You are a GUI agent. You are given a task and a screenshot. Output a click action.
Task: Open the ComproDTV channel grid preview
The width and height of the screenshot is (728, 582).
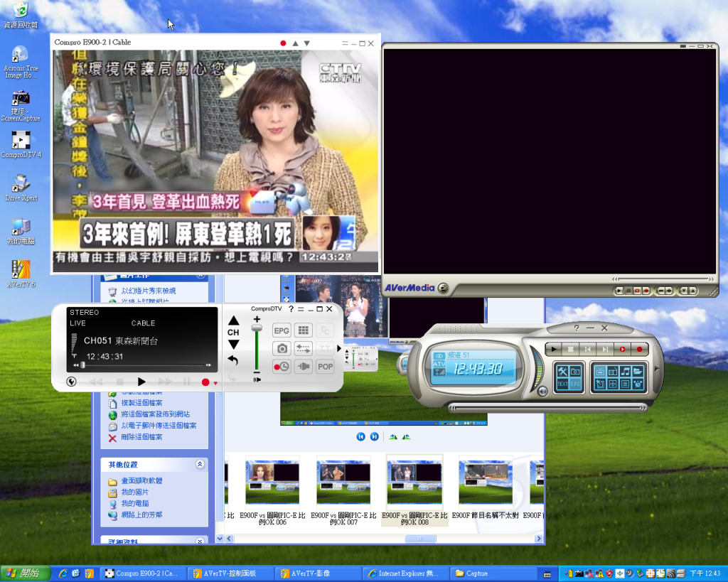303,330
